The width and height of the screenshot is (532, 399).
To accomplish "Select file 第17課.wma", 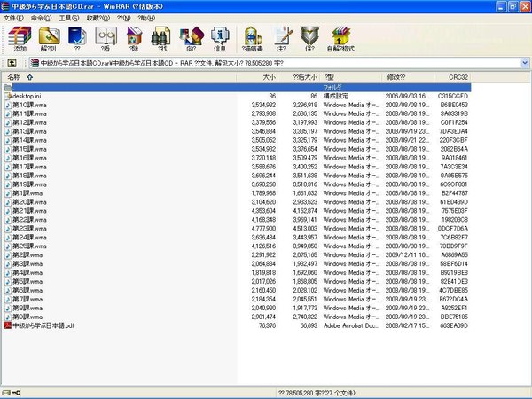I will coord(29,167).
